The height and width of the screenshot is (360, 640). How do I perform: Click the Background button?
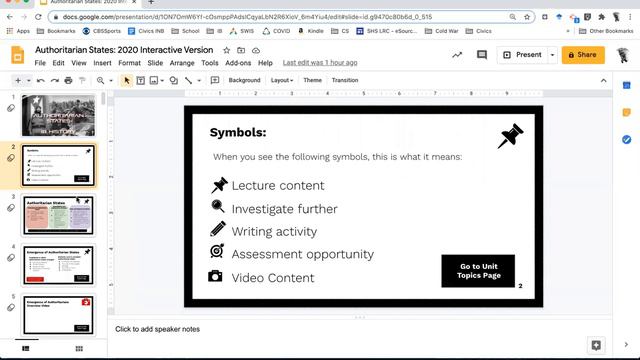tap(244, 80)
